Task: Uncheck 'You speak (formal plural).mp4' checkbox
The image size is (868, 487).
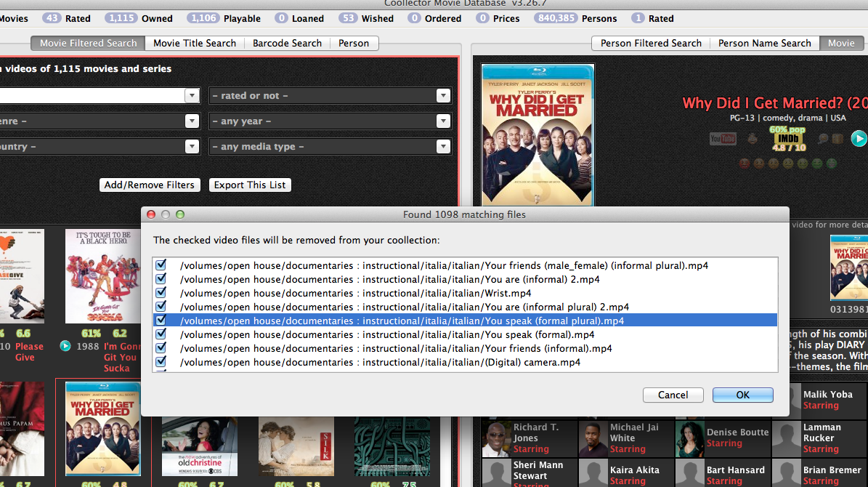Action: pyautogui.click(x=161, y=321)
